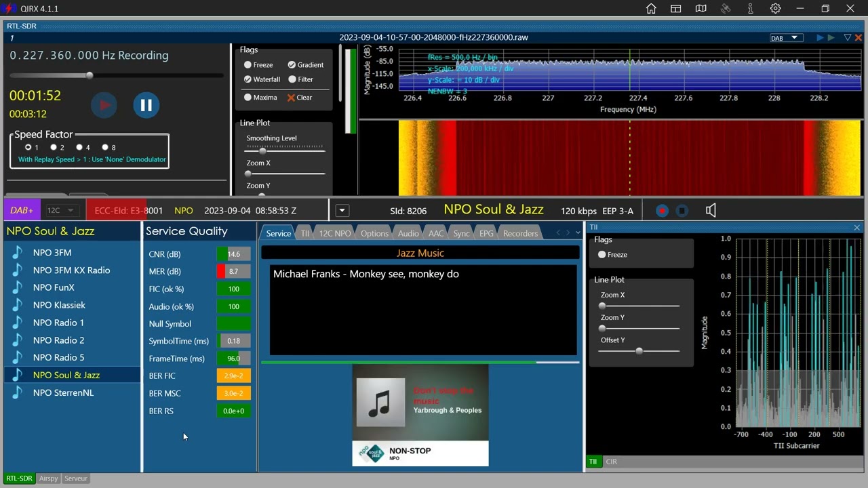
Task: Open the EPG tab
Action: [x=486, y=233]
